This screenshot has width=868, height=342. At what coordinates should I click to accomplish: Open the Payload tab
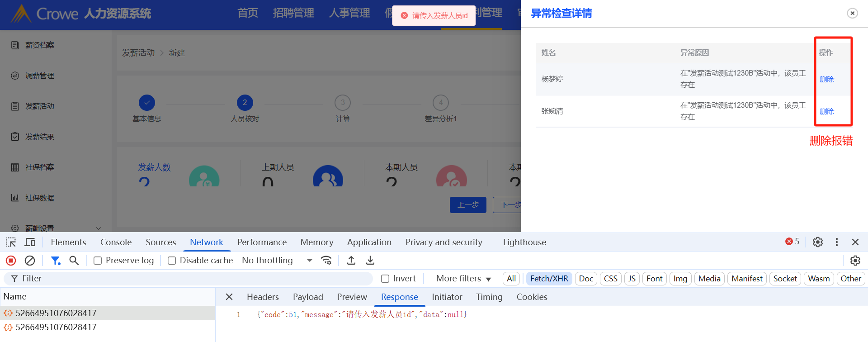point(308,297)
